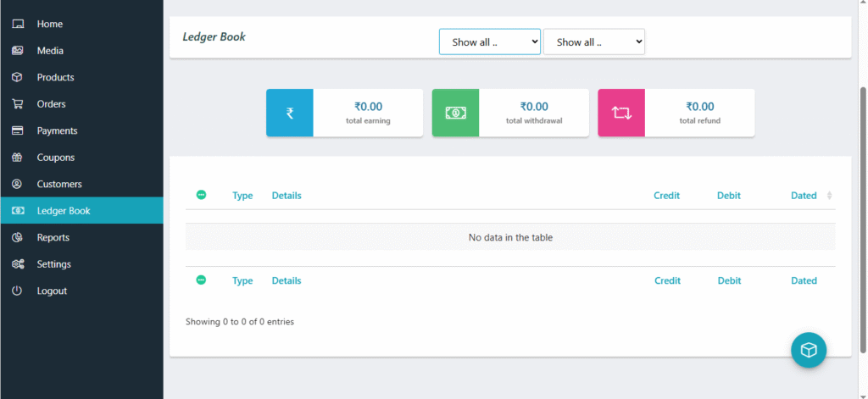
Task: Click the Media image icon
Action: 17,51
